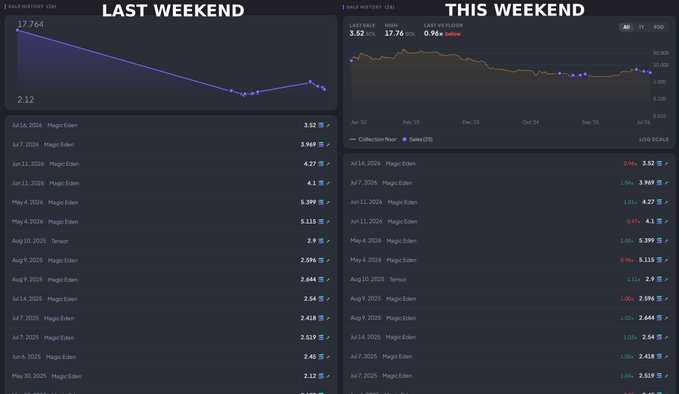Click Magic Eden on Jul 14, 2025 row, This Weekend
This screenshot has height=394, width=679.
click(x=401, y=337)
